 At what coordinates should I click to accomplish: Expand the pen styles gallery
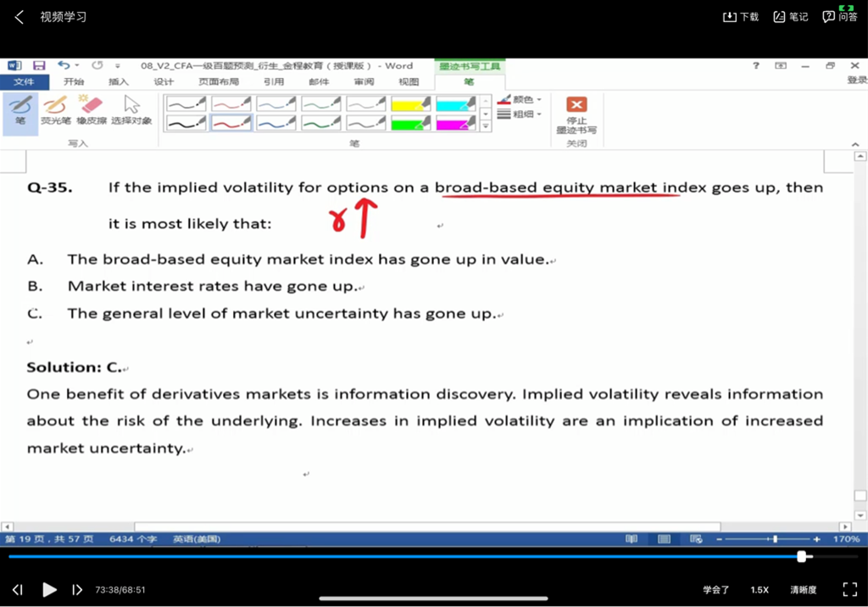(486, 126)
